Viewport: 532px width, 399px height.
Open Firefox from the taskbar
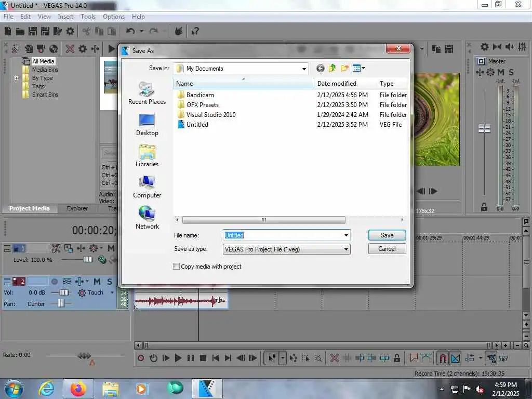click(x=78, y=389)
